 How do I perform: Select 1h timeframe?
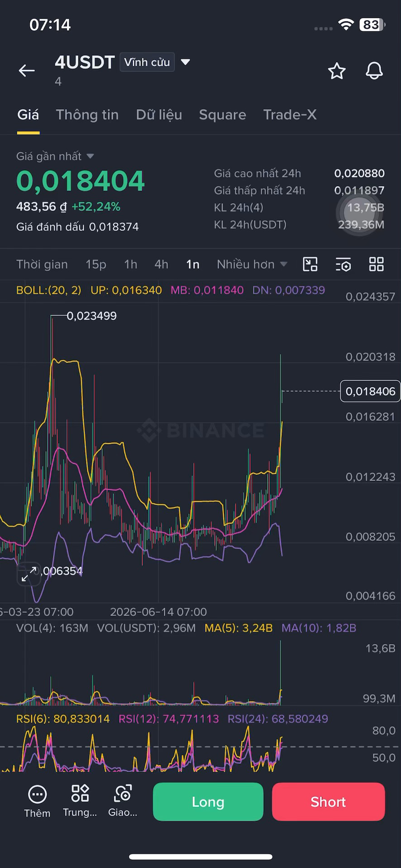pyautogui.click(x=131, y=264)
